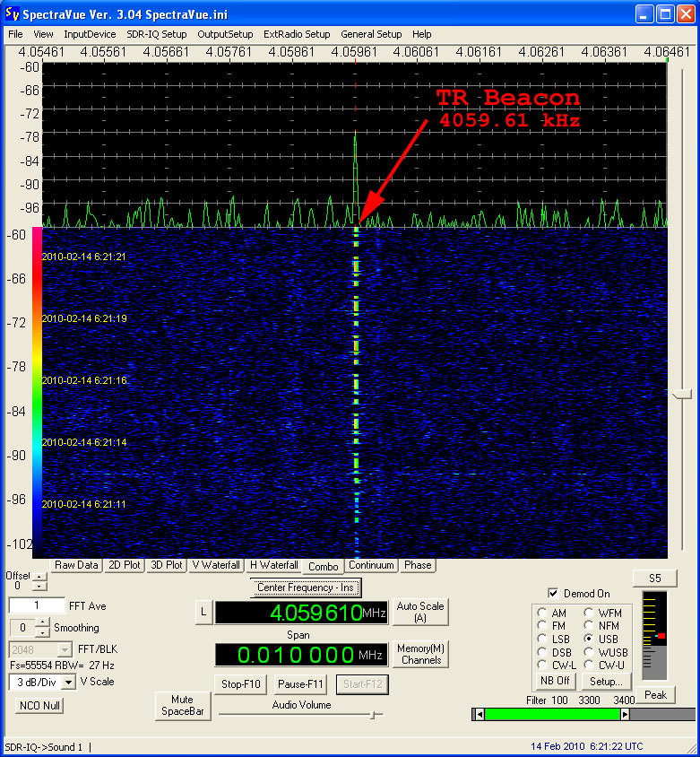
Task: Increase the Offset stepper value
Action: coord(39,577)
